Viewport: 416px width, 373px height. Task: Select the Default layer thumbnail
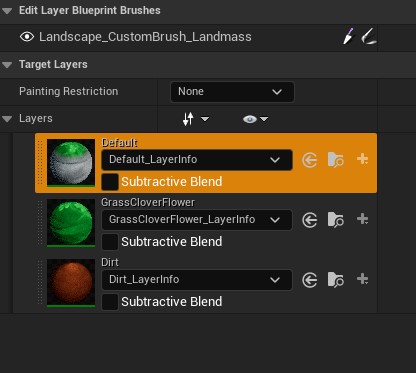[x=71, y=163]
